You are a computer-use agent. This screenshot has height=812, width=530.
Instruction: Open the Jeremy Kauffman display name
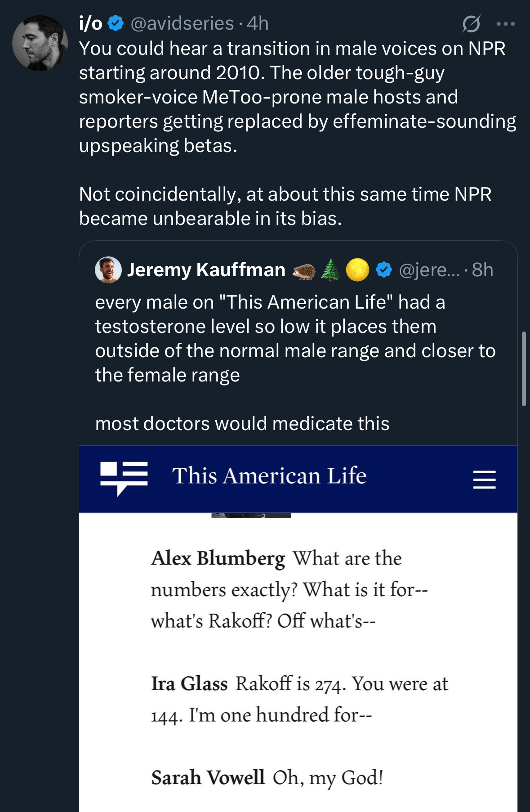(x=206, y=270)
